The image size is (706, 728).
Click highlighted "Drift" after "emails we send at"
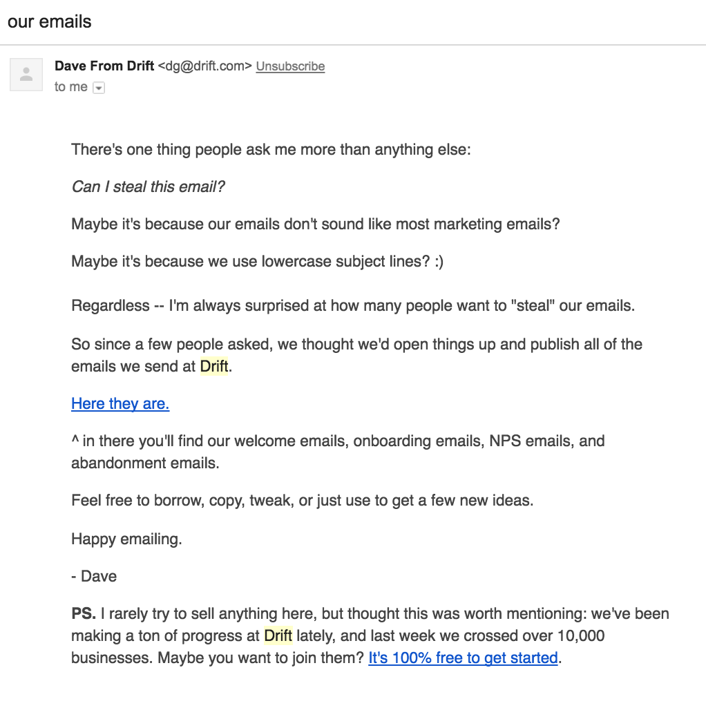[x=214, y=366]
